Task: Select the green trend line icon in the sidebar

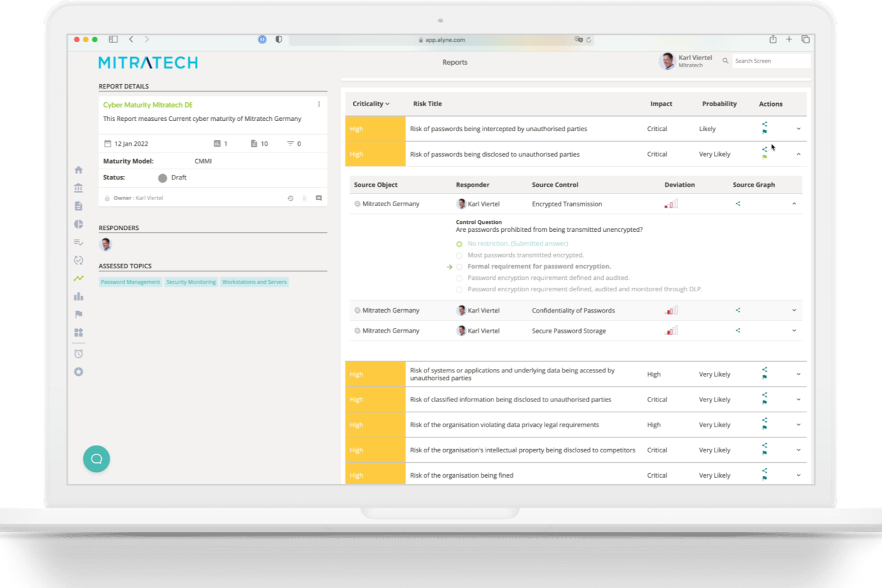Action: (x=78, y=278)
